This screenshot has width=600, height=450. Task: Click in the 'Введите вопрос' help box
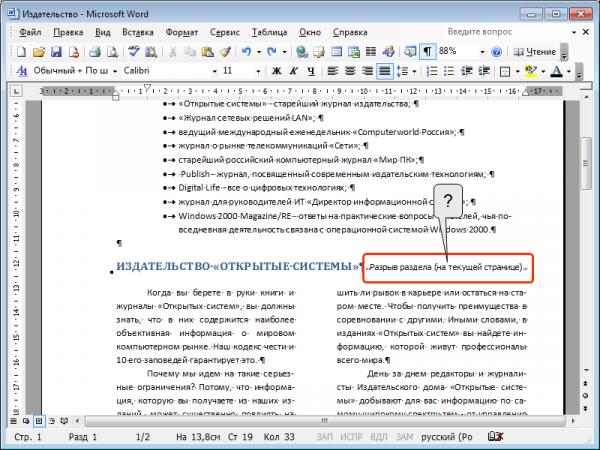(507, 32)
